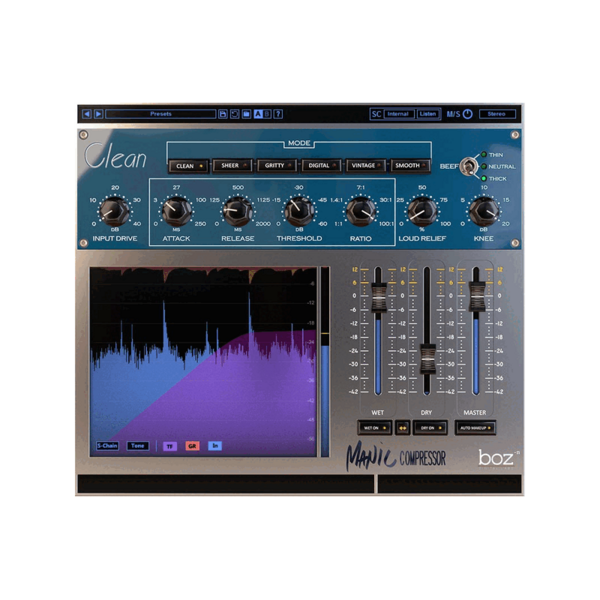
Task: Load the previous preset with left arrow
Action: click(x=87, y=114)
